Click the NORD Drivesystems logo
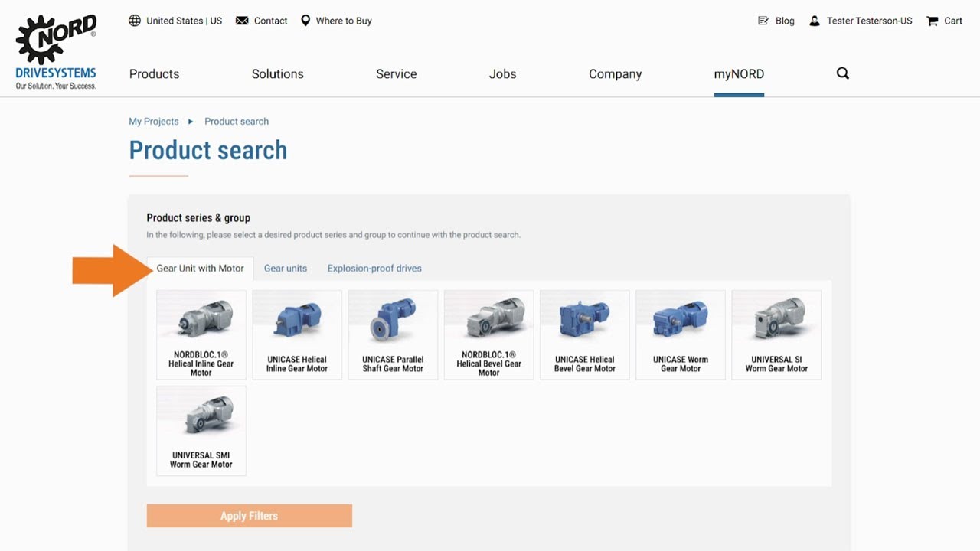Screen dimensions: 980x551 56,52
